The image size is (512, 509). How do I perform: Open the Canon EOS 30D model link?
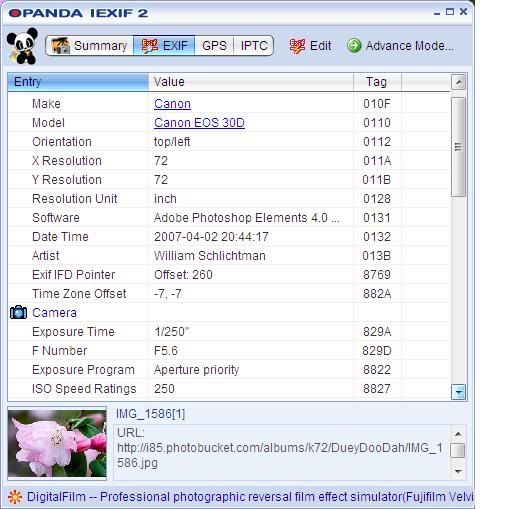click(x=199, y=123)
